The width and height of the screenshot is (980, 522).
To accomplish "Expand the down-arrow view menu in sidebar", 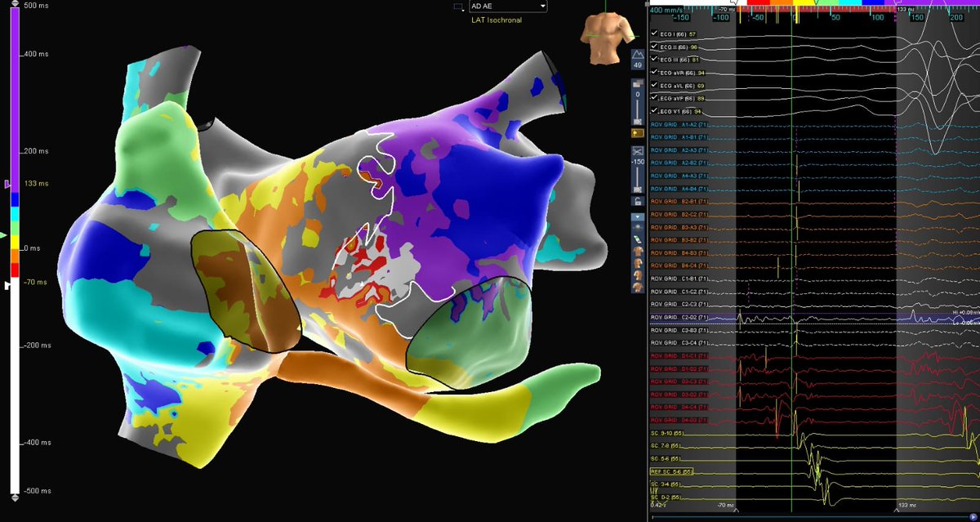I will pyautogui.click(x=637, y=217).
